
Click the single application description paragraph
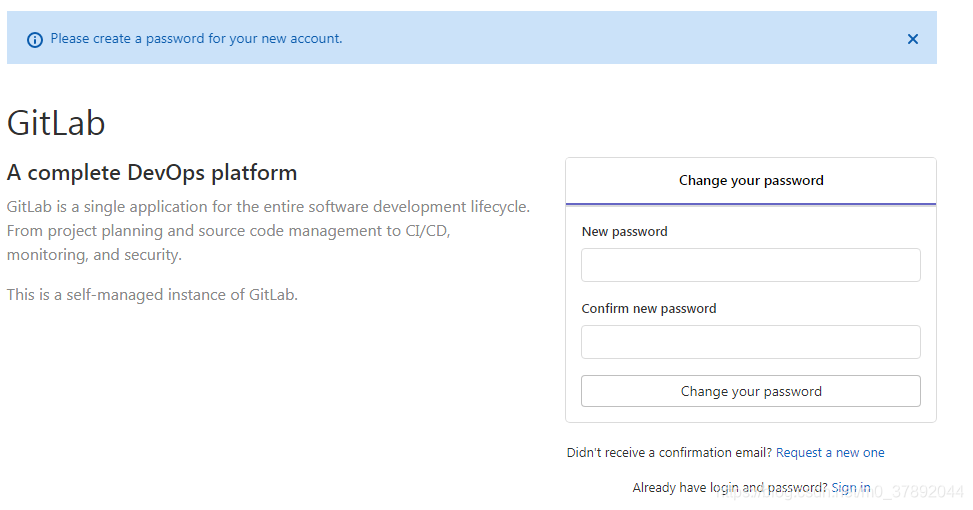click(268, 231)
